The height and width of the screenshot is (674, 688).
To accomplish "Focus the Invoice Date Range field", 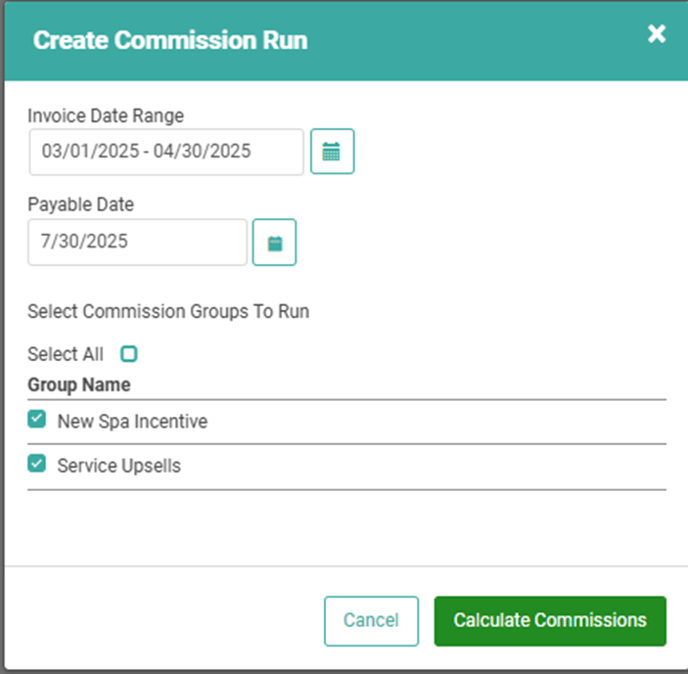I will coord(166,152).
